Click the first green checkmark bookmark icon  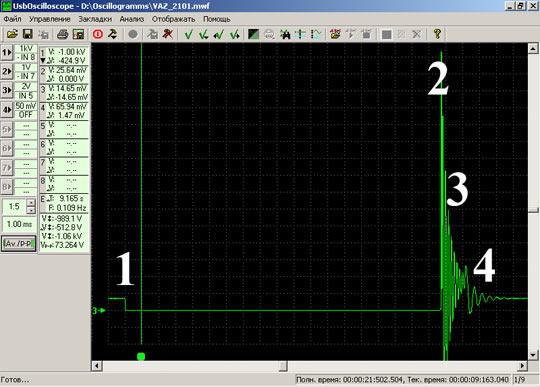(x=188, y=34)
